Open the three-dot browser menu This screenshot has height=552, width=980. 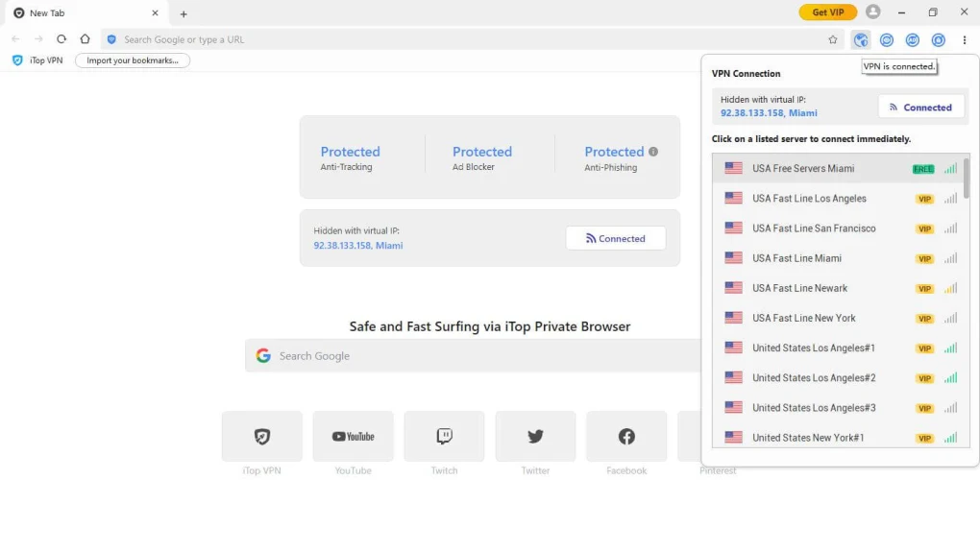click(965, 39)
